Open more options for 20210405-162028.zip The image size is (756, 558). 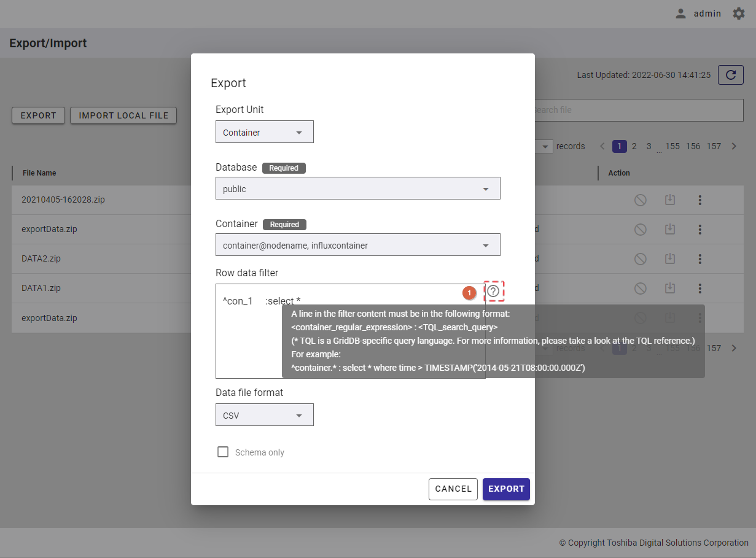click(699, 200)
